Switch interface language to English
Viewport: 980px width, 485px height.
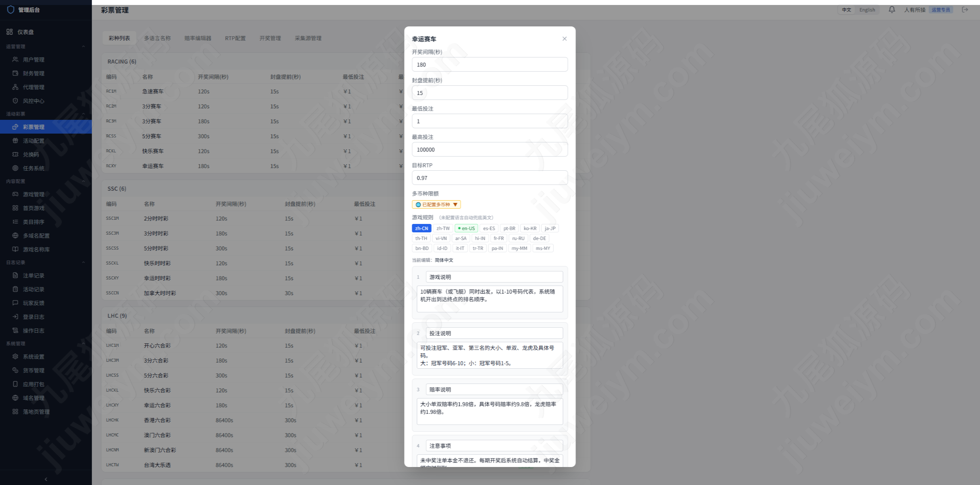tap(867, 10)
